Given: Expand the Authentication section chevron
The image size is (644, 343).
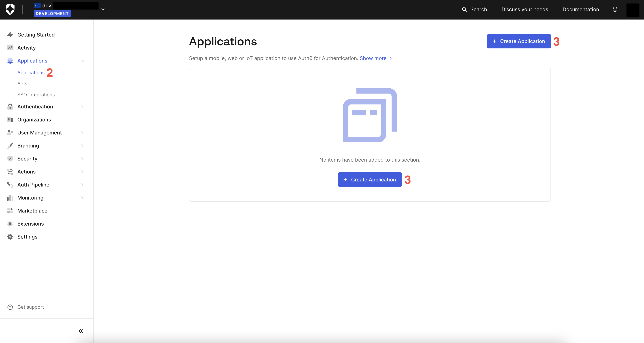Looking at the screenshot, I should click(x=82, y=107).
